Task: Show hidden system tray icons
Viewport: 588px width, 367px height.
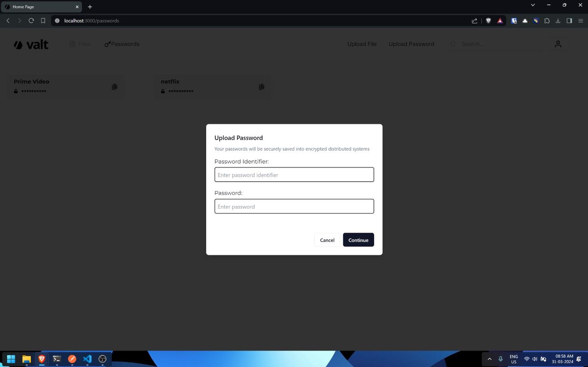Action: click(490, 359)
